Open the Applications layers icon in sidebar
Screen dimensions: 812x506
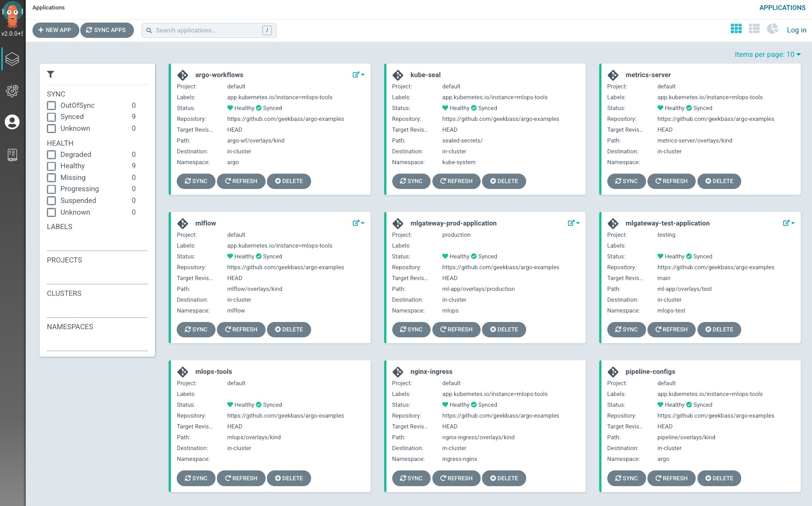tap(12, 59)
